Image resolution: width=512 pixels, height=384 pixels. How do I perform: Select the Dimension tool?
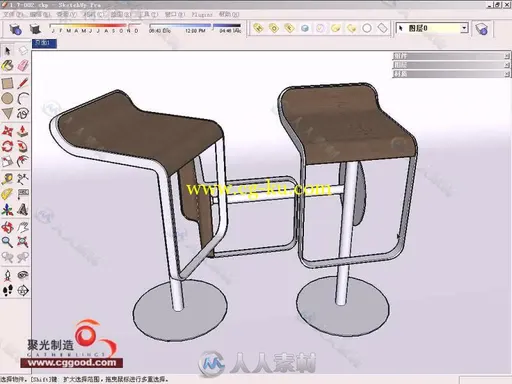point(23,179)
